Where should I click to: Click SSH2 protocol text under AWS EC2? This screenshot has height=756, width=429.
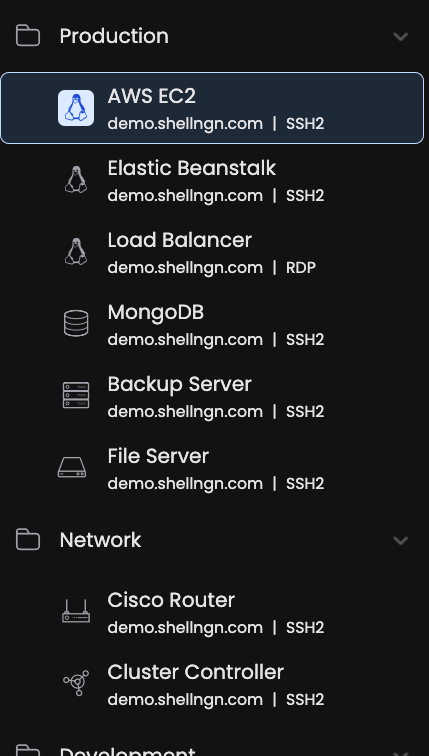click(305, 123)
